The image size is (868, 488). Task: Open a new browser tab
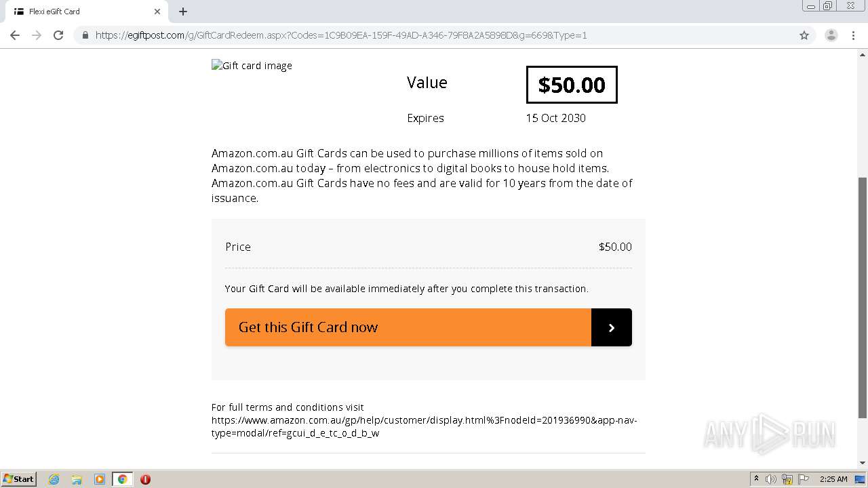[183, 12]
